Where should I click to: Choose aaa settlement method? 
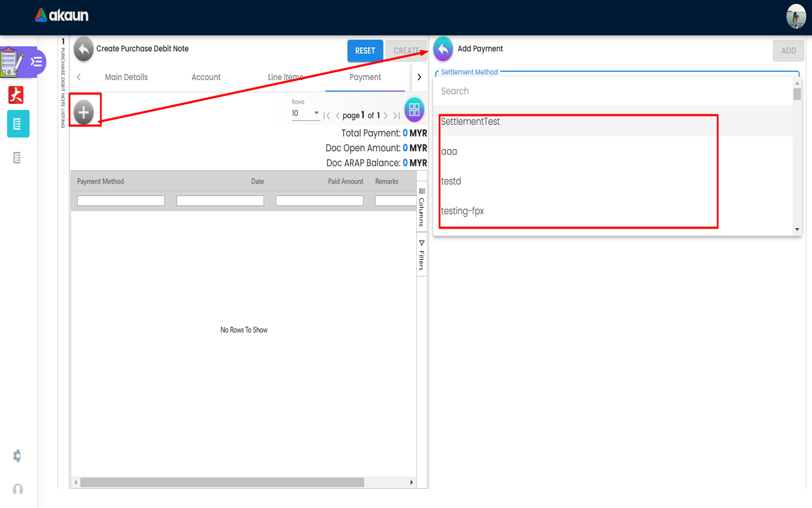click(x=612, y=151)
